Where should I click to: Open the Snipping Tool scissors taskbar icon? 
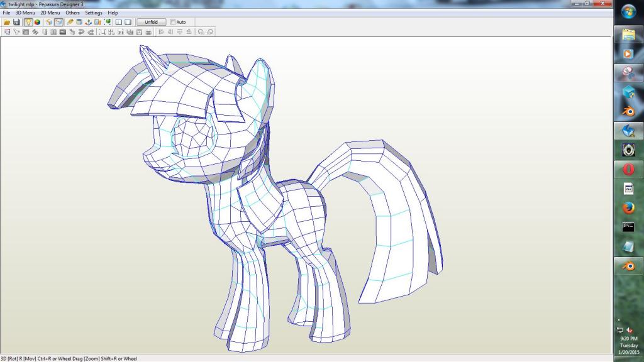[x=628, y=73]
